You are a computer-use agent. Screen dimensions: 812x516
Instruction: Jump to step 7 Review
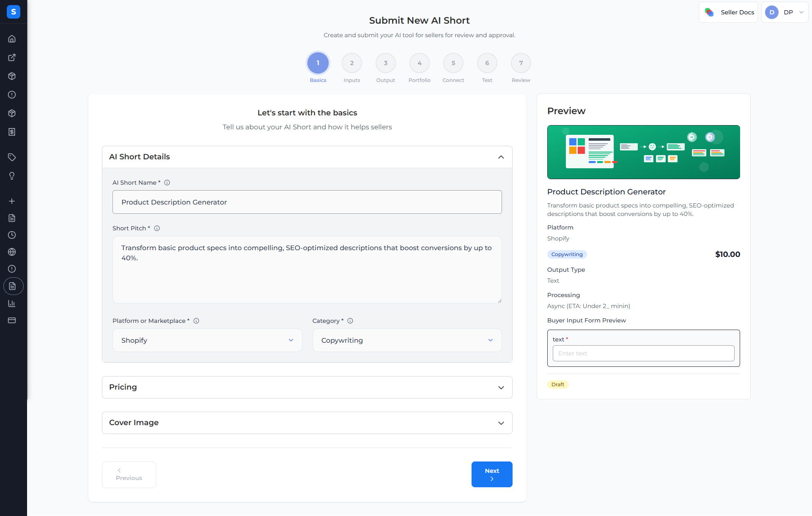coord(521,63)
